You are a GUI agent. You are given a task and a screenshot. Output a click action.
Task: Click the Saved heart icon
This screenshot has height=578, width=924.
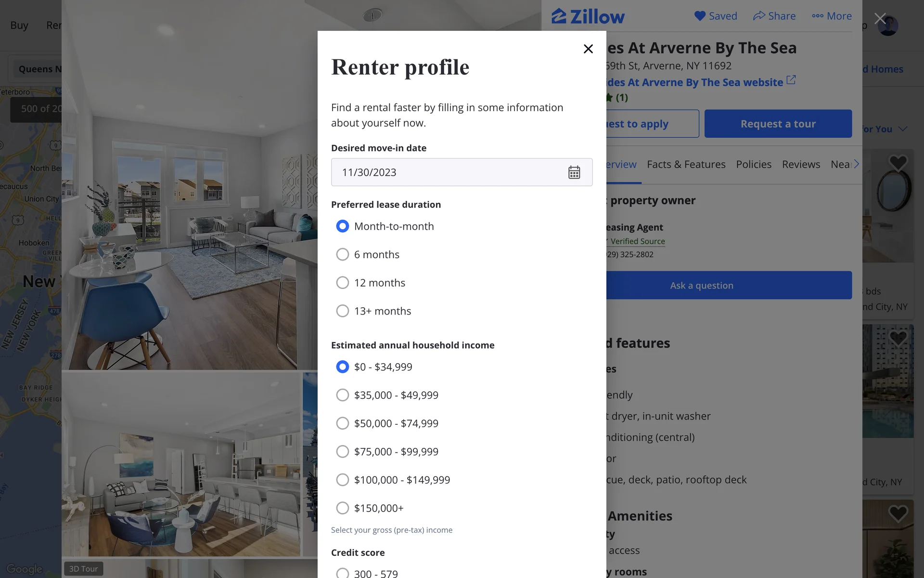tap(700, 16)
